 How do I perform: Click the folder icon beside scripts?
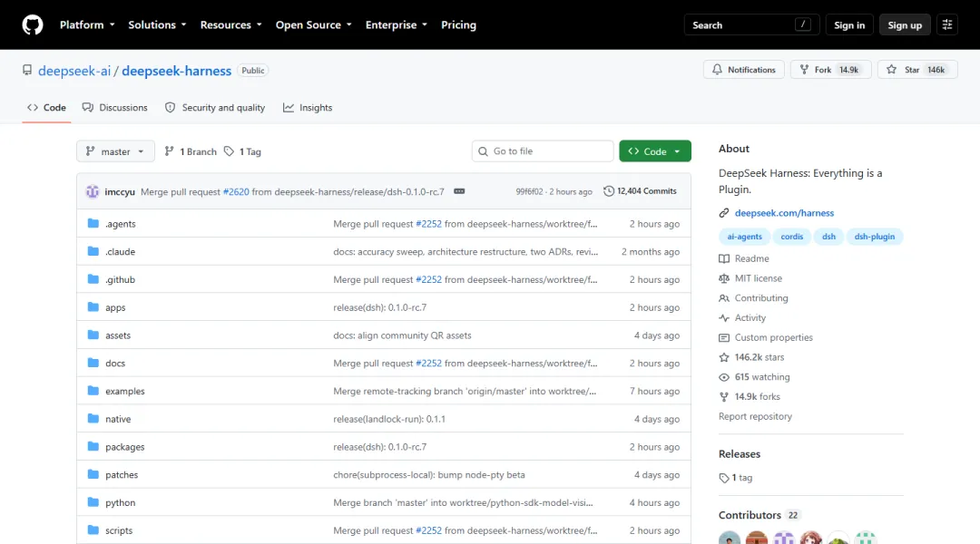(x=93, y=529)
